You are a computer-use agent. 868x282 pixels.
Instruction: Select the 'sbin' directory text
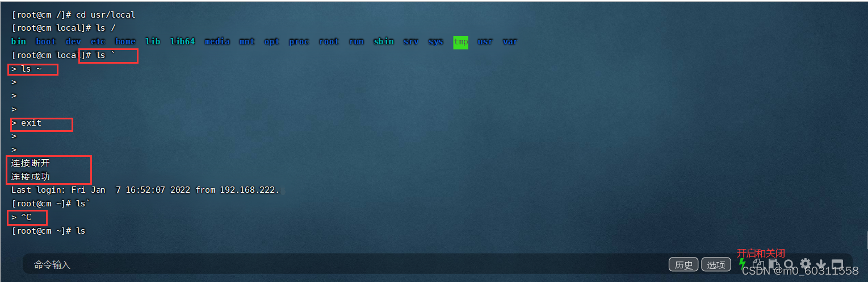point(384,42)
